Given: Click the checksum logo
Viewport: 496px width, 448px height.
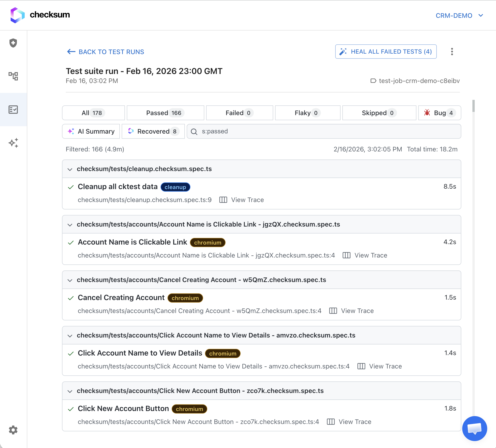Looking at the screenshot, I should coord(40,15).
